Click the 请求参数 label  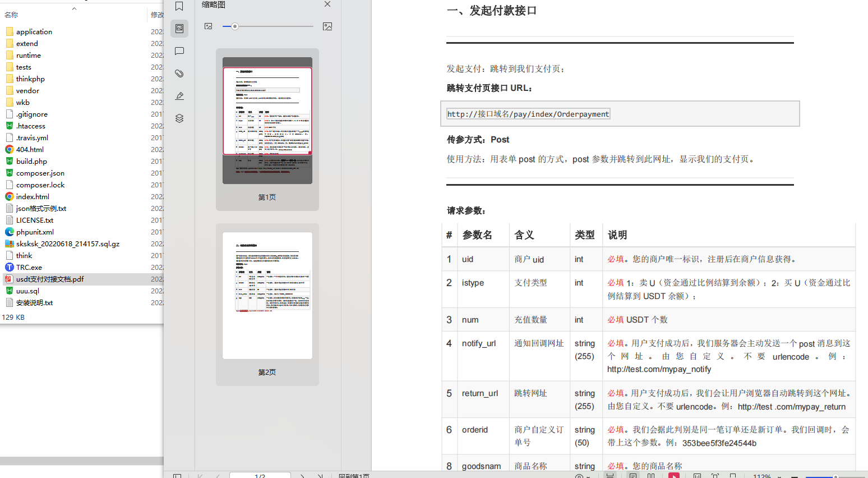point(466,211)
